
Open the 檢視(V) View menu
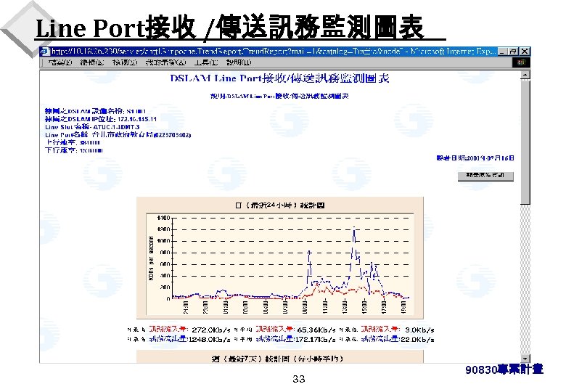pyautogui.click(x=125, y=62)
